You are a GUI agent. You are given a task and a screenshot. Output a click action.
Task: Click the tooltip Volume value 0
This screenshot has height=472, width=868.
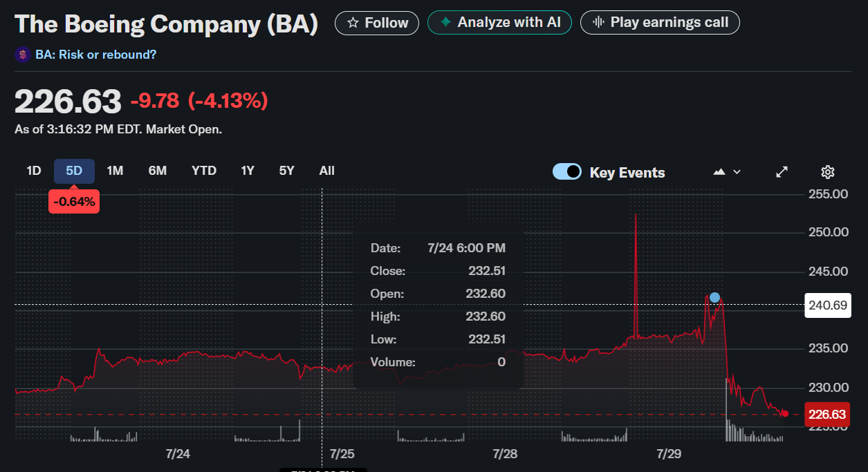tap(501, 362)
